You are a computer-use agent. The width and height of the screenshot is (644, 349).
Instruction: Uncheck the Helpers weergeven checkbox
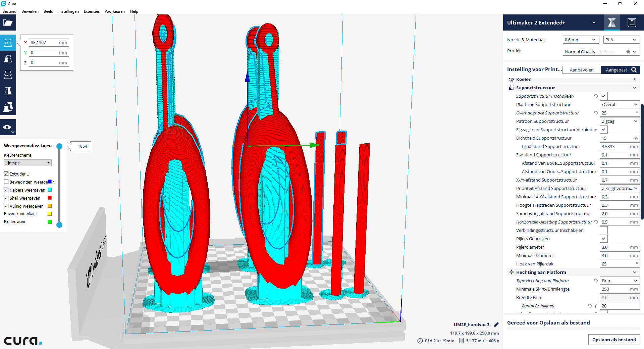(6, 190)
